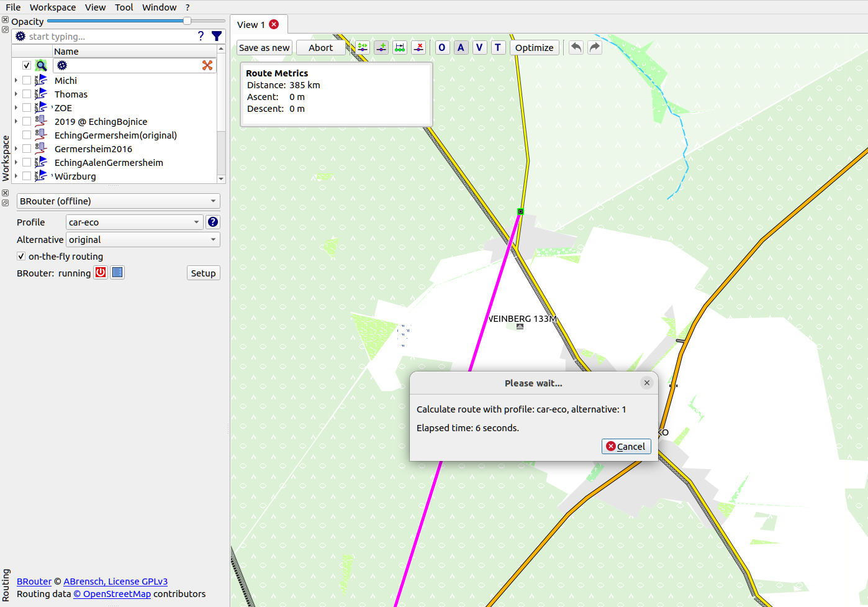Activate the add route point tool
The height and width of the screenshot is (607, 868).
click(381, 47)
